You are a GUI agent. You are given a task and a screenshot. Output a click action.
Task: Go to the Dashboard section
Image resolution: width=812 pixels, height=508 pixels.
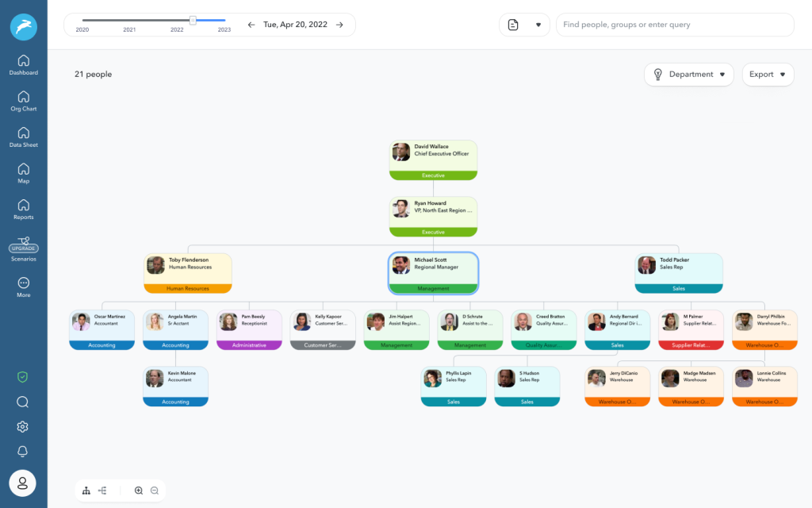tap(23, 62)
